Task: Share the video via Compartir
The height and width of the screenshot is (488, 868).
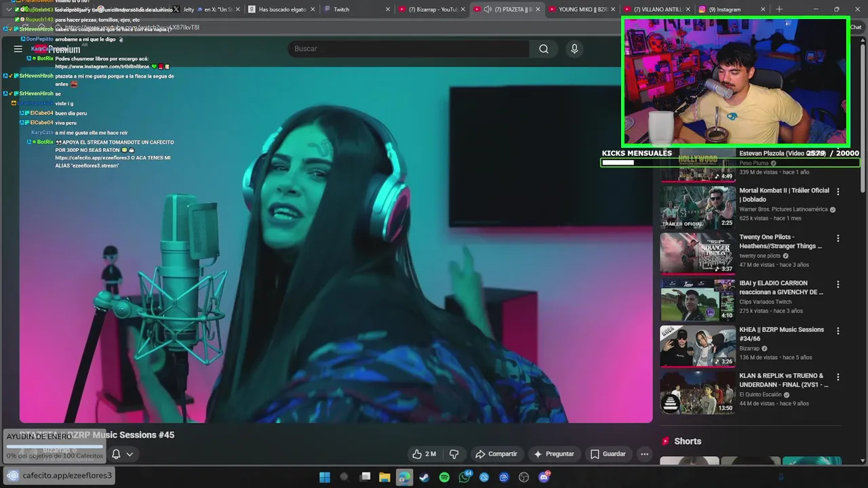Action: tap(496, 454)
